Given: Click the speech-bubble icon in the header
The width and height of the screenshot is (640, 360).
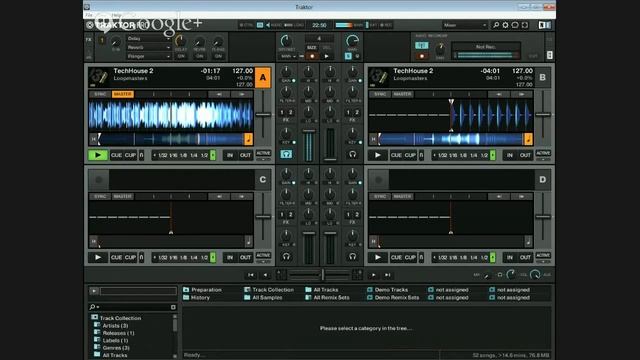Looking at the screenshot, I should click(x=515, y=25).
